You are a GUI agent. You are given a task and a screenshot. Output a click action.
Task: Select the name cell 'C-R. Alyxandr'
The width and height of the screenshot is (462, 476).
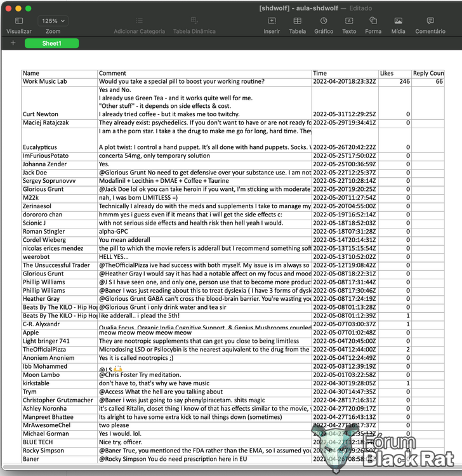point(59,324)
